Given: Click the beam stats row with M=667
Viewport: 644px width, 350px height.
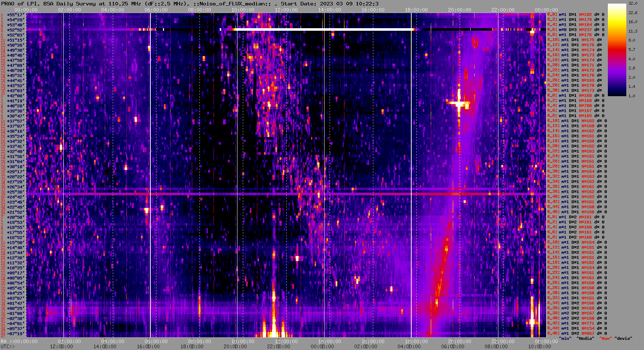Looking at the screenshot, I should point(577,333).
